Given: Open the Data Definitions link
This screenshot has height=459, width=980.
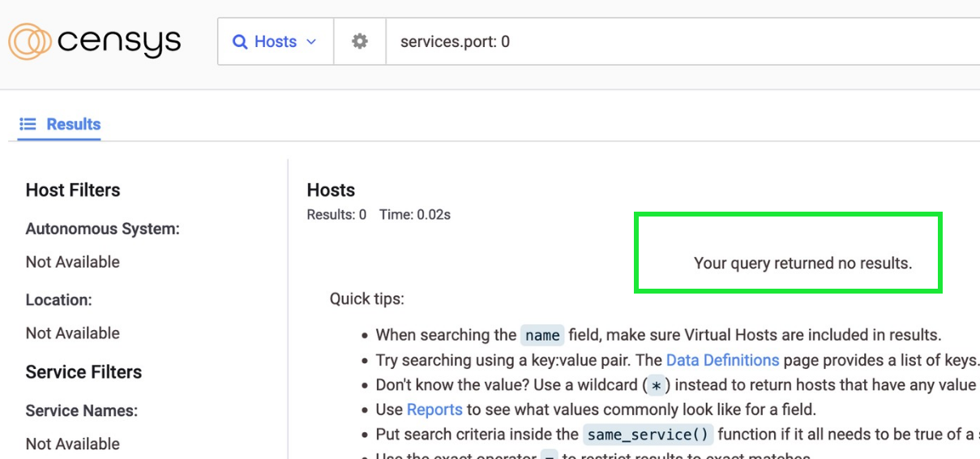Looking at the screenshot, I should [722, 360].
